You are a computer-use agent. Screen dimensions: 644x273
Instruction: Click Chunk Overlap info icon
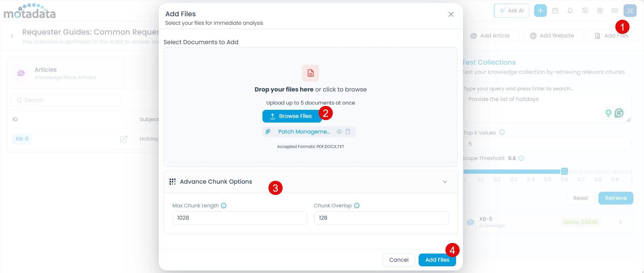(357, 206)
